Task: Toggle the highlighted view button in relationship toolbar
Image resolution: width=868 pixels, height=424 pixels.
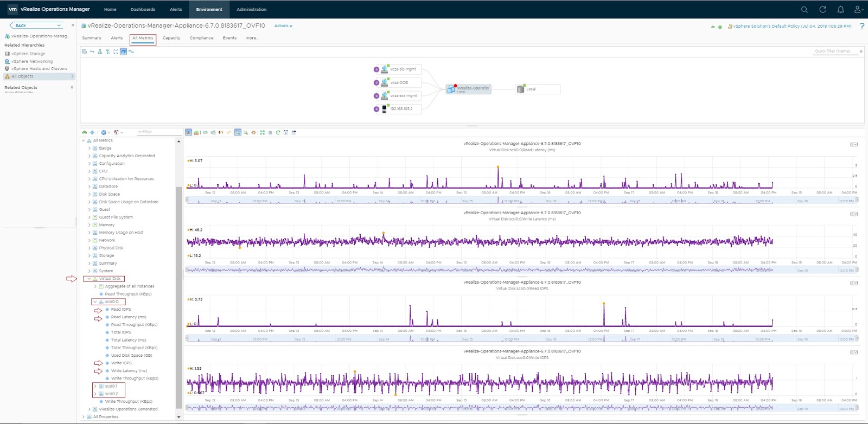Action: tap(123, 52)
